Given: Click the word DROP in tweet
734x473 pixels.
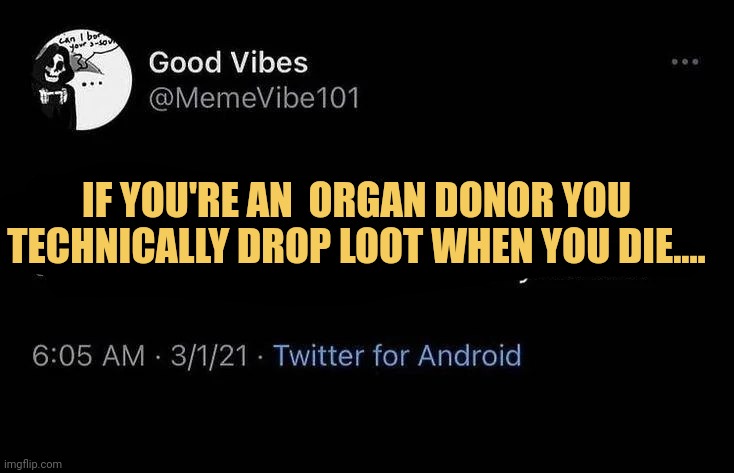Looking at the screenshot, I should tap(285, 245).
